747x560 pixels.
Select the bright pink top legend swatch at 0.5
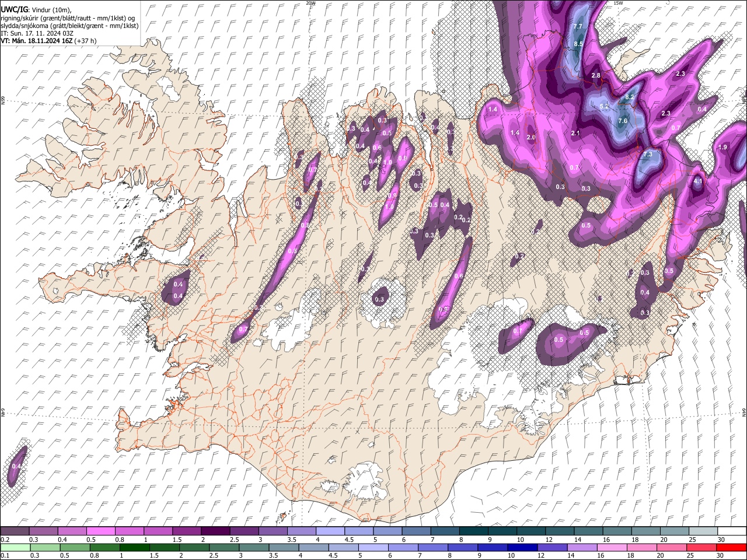100,531
